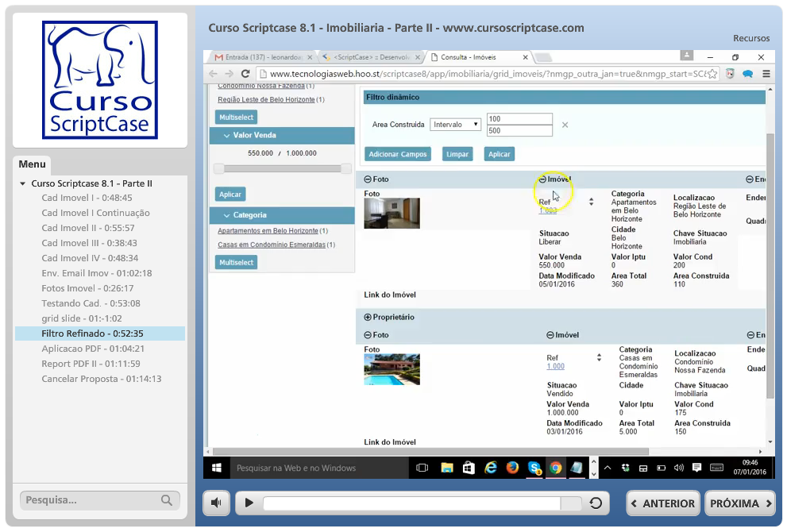
Task: Open Região Leste de Belo Horizonte filter link
Action: pos(266,99)
